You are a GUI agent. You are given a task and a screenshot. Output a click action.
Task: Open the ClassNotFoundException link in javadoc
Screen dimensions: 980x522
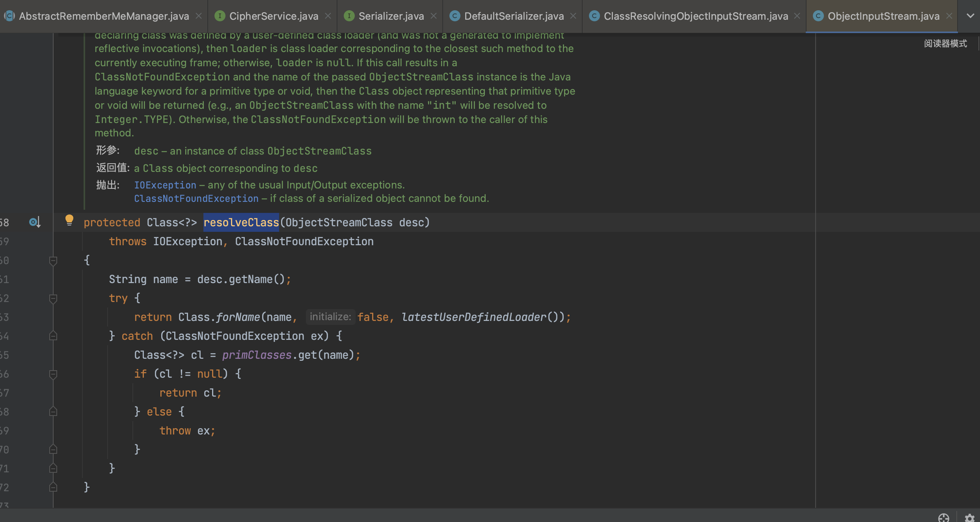tap(196, 198)
